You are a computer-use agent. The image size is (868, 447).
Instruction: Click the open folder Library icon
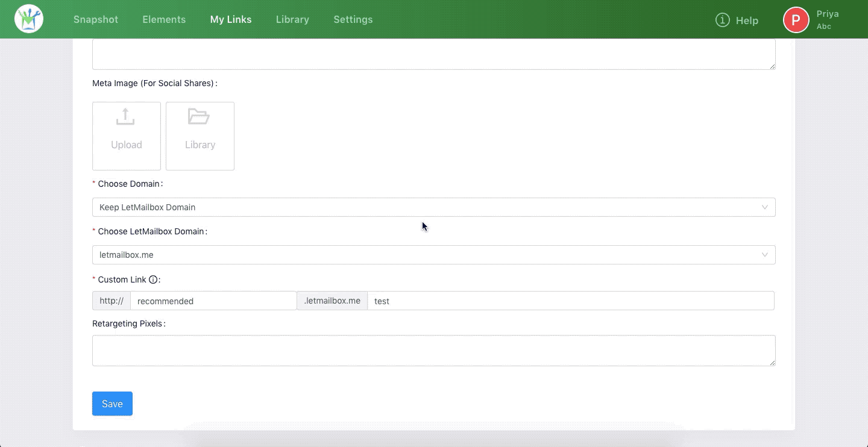tap(199, 116)
